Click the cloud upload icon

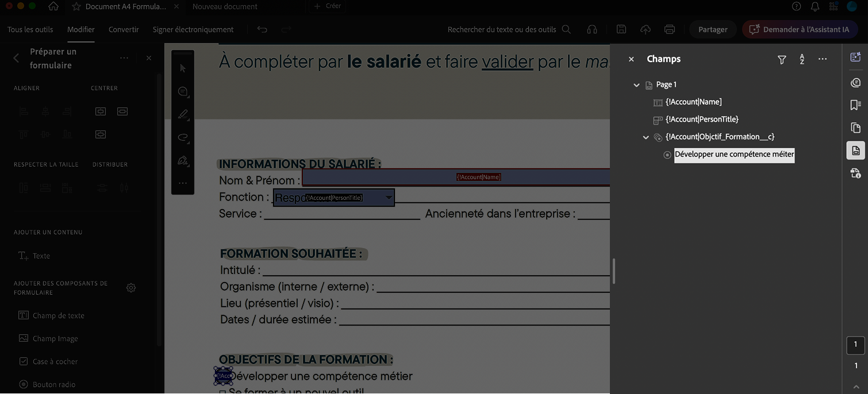[646, 29]
